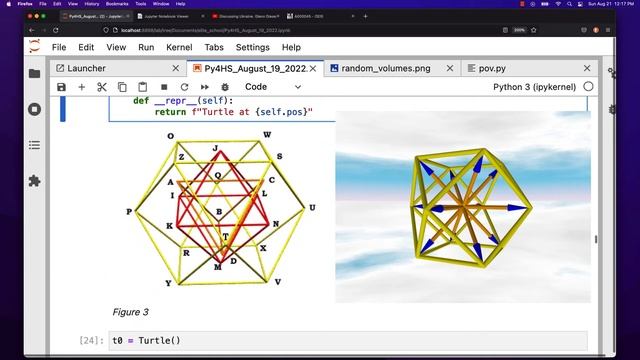The height and width of the screenshot is (360, 640).
Task: Open a new Firefox tab with plus button
Action: pyautogui.click(x=365, y=16)
